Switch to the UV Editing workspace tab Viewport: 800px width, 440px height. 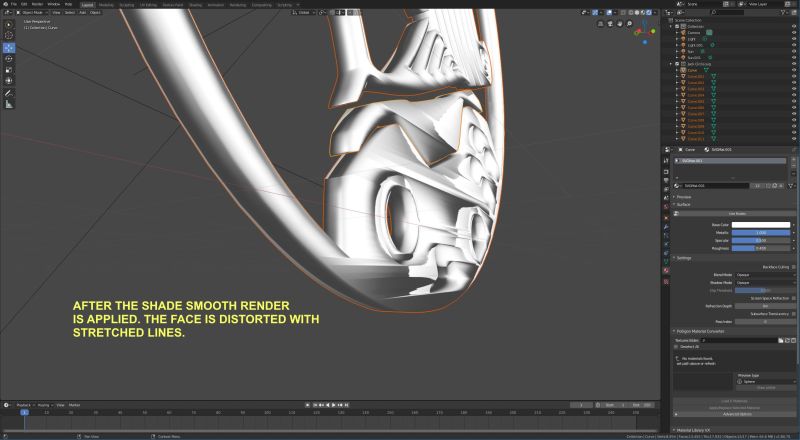148,5
